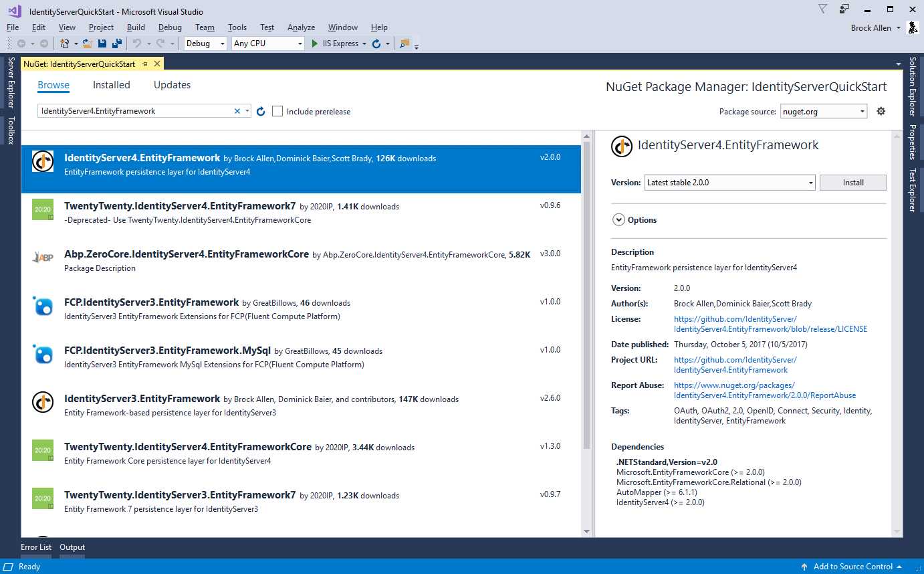Open the Any CPU platform dropdown
This screenshot has height=574, width=924.
click(x=268, y=43)
